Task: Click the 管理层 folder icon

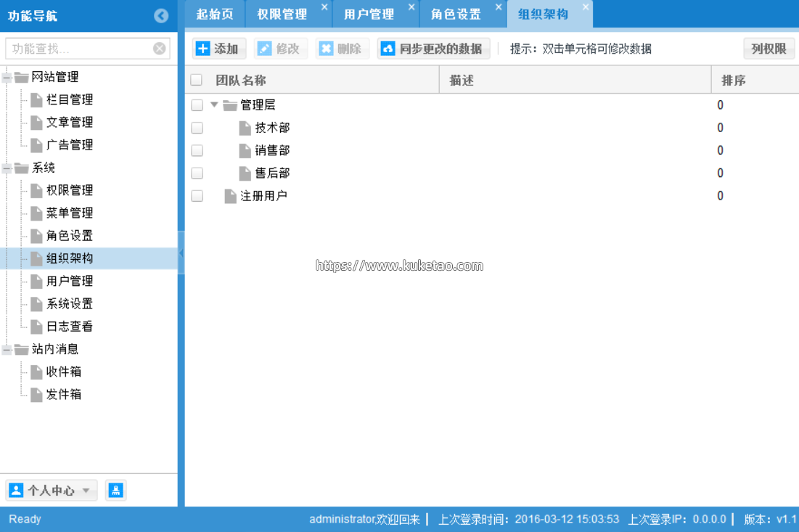Action: pyautogui.click(x=230, y=105)
